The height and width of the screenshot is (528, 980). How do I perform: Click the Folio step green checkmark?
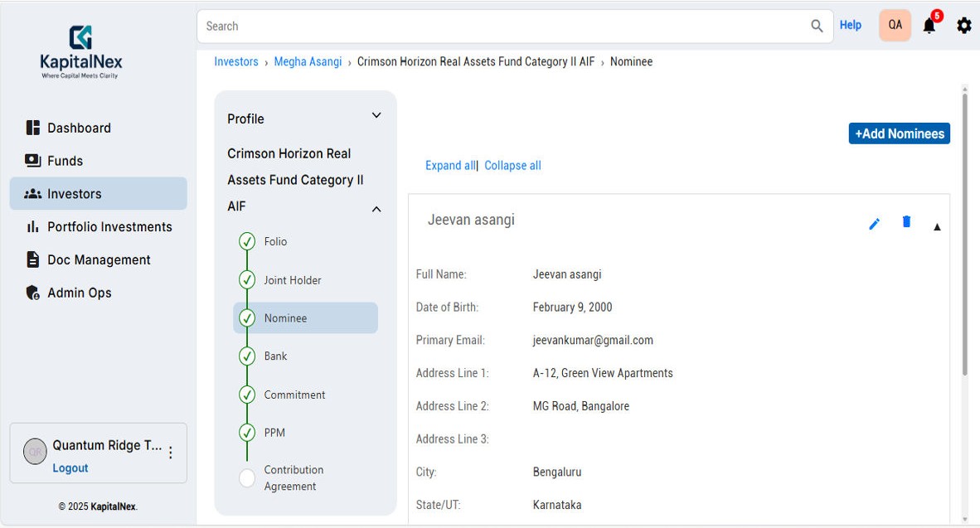tap(247, 241)
